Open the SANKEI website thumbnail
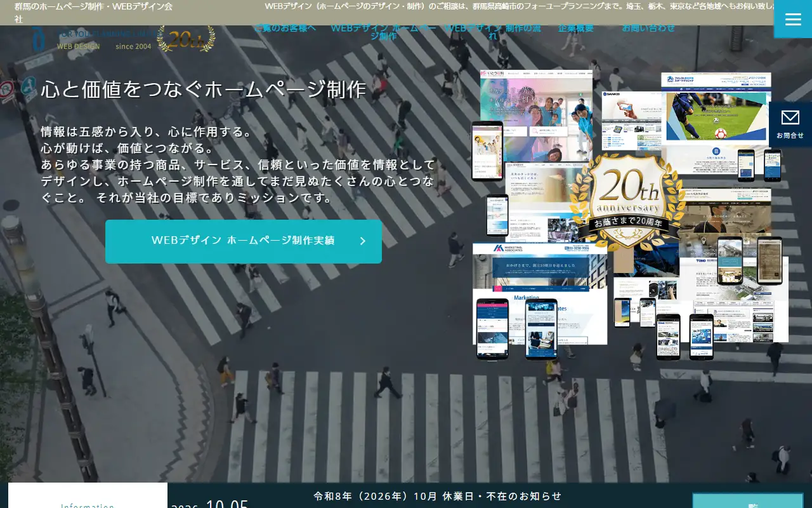812x508 pixels. coord(631,121)
